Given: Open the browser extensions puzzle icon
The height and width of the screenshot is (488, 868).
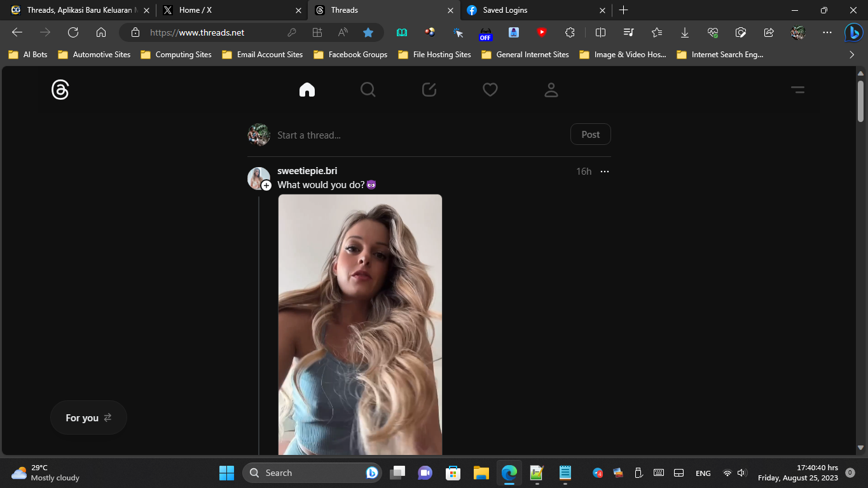Looking at the screenshot, I should click(570, 32).
